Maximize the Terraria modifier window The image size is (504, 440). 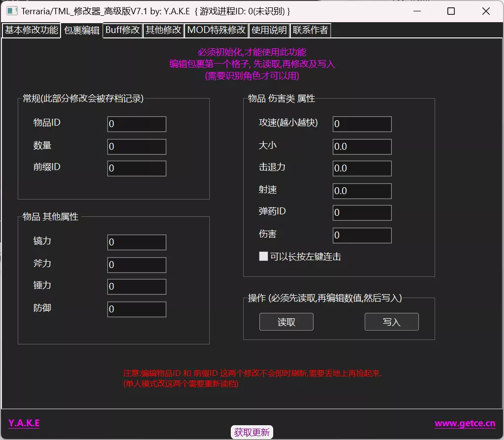pyautogui.click(x=451, y=11)
